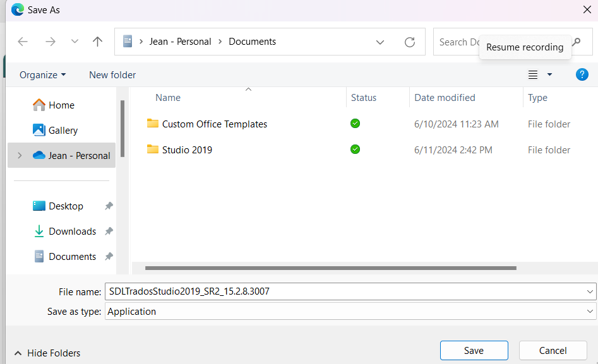Image resolution: width=598 pixels, height=364 pixels.
Task: Change view layout icon
Action: tap(533, 74)
